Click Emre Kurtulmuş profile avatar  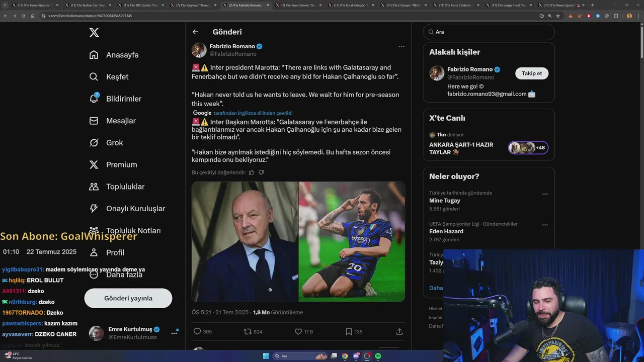97,333
